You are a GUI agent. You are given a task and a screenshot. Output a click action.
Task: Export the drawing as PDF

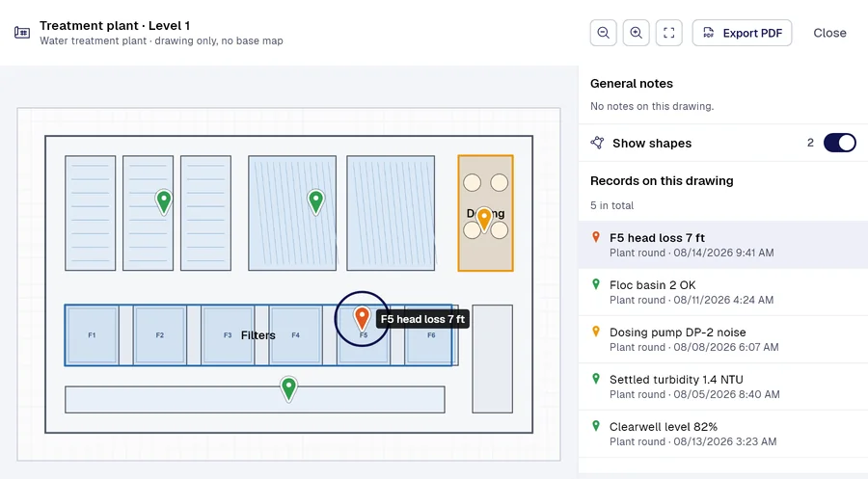[x=742, y=33]
